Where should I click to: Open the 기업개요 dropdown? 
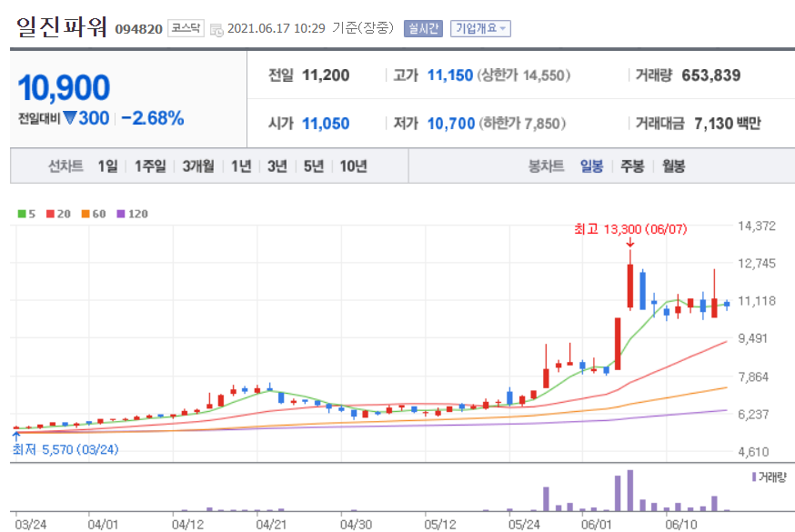coord(480,28)
